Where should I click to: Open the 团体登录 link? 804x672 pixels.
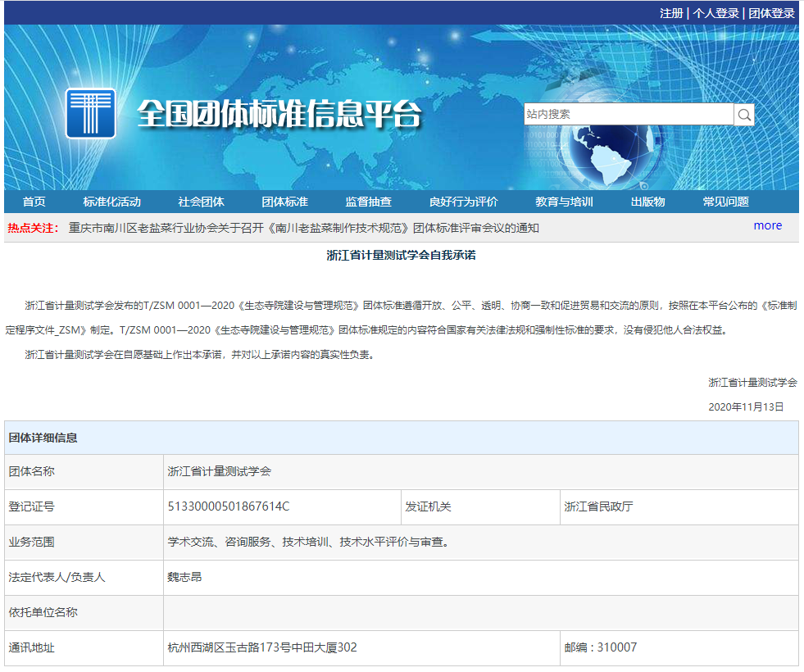771,13
